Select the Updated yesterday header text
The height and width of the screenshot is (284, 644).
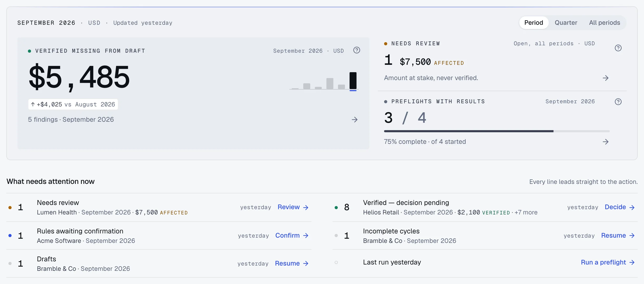(x=143, y=23)
